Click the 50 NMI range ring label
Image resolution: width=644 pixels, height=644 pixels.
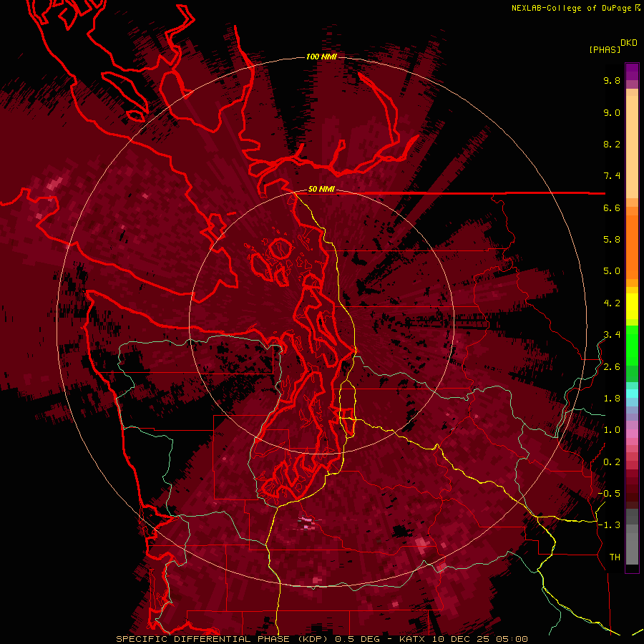(x=321, y=190)
